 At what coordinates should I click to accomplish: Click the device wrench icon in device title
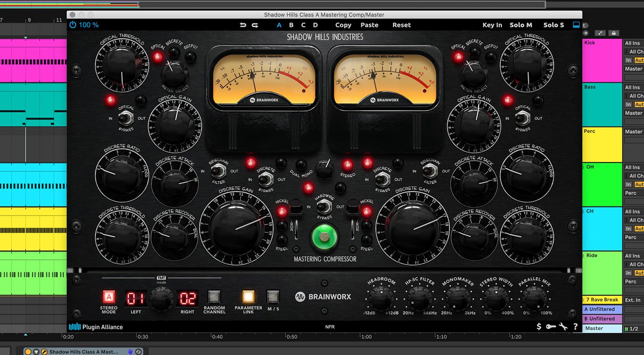[x=44, y=352]
